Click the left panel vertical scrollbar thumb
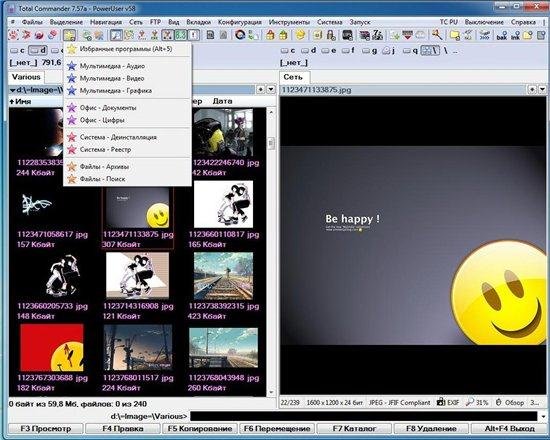Viewport: 550px width, 440px height. click(271, 144)
